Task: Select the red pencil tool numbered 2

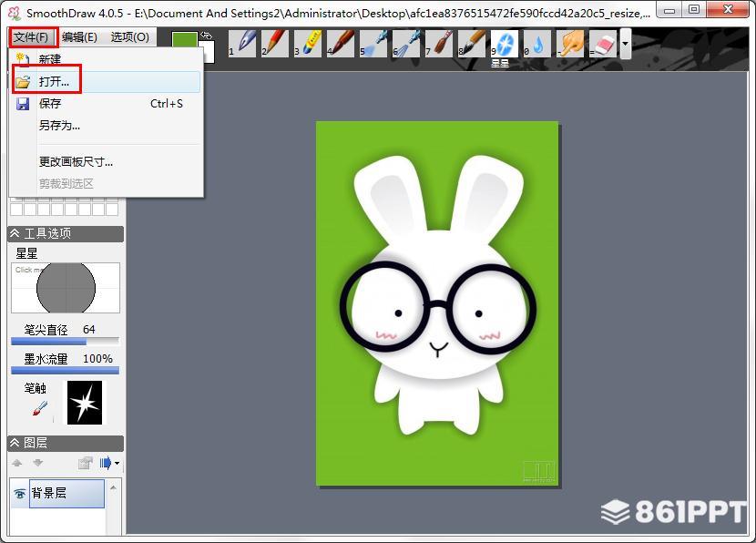Action: (275, 44)
